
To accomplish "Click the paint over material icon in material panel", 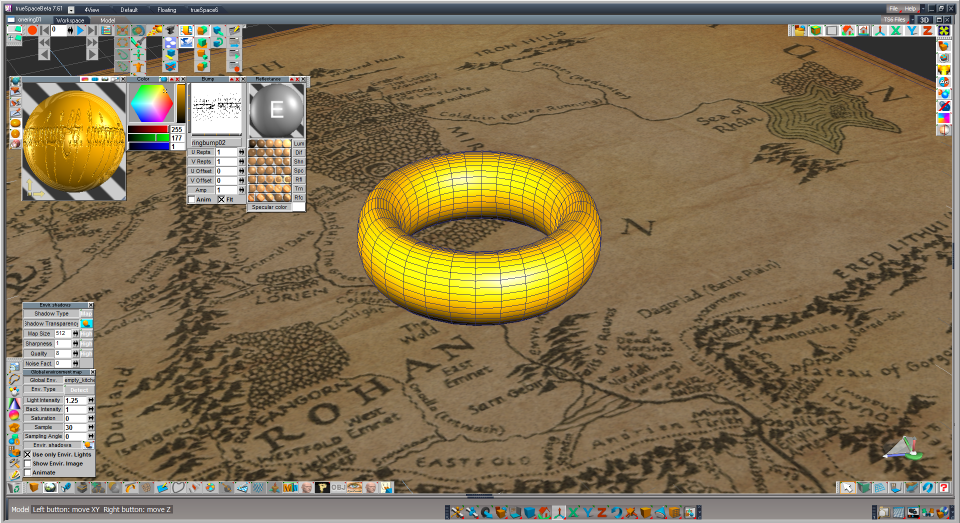I will pos(15,102).
